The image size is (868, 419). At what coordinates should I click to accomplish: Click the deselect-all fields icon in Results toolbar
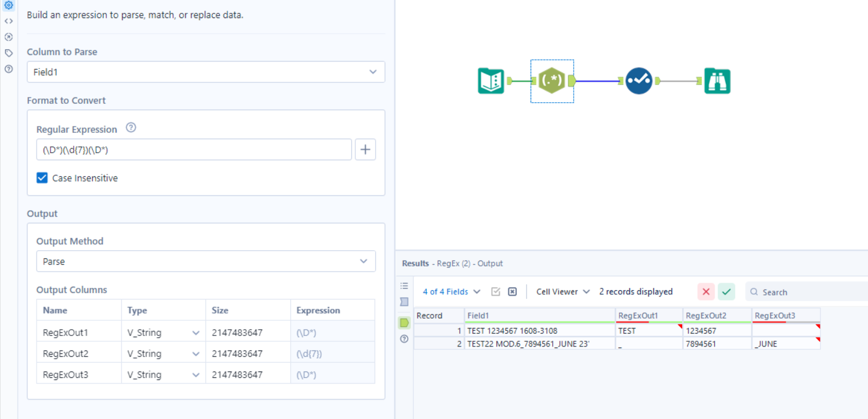coord(512,291)
